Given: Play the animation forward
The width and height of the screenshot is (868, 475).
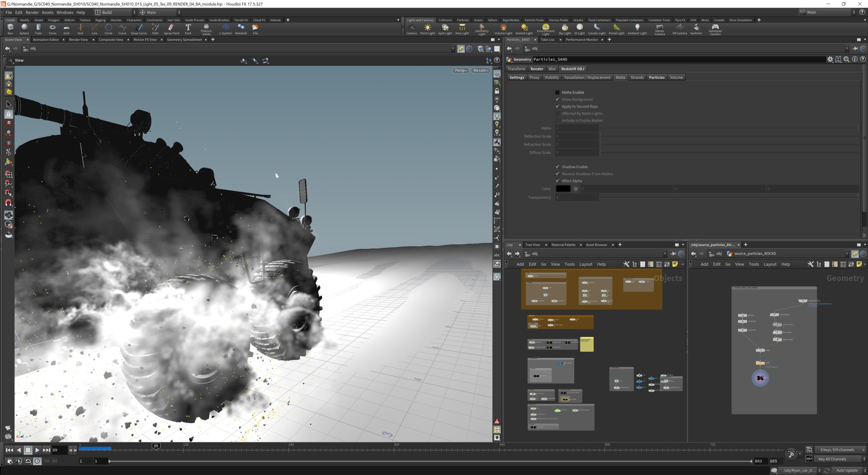Looking at the screenshot, I should coord(37,450).
